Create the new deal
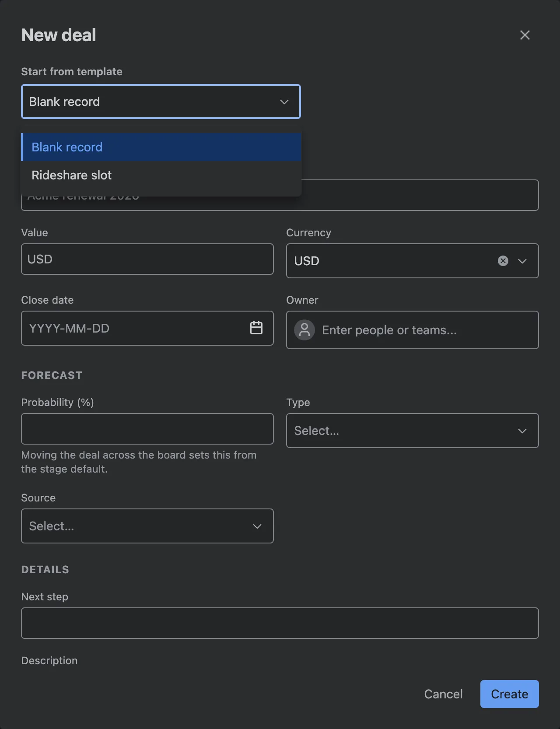 tap(509, 694)
